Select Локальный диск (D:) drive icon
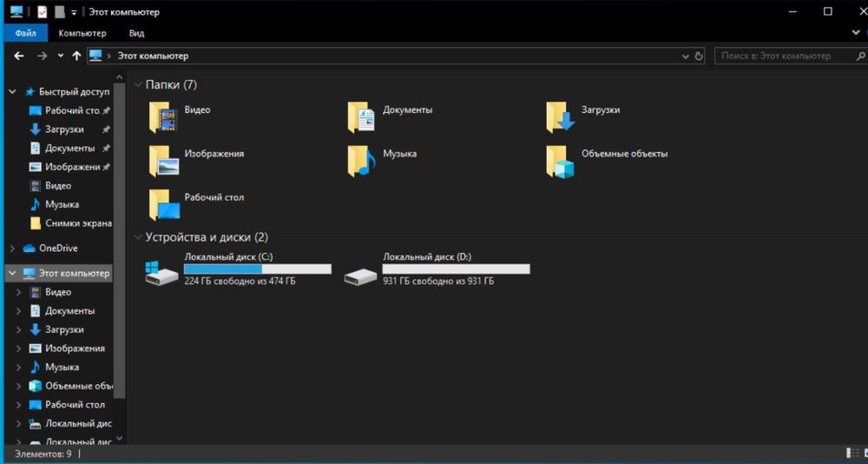The image size is (868, 464). [360, 276]
